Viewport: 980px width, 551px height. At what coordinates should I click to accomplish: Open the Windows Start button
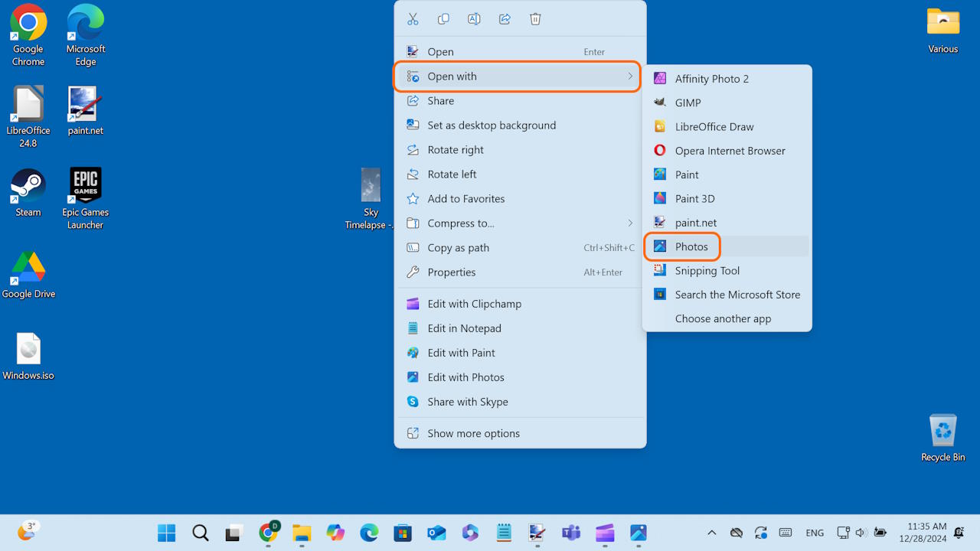(x=166, y=533)
